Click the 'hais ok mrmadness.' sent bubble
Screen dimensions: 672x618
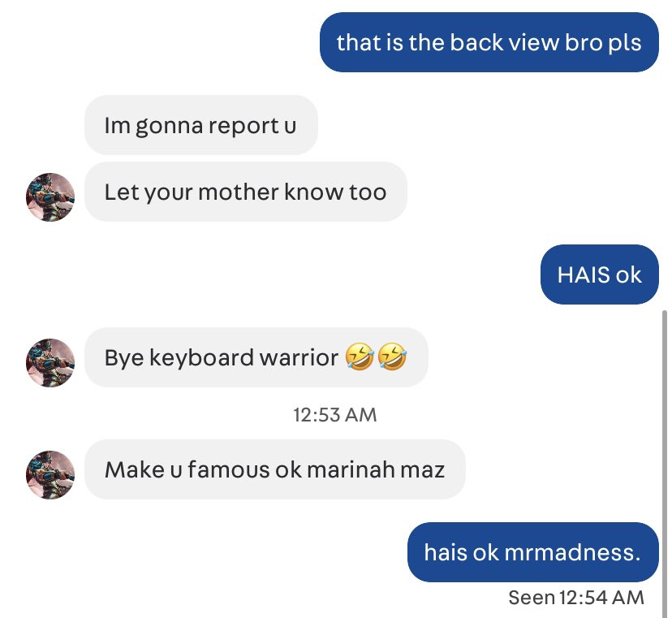coord(532,552)
